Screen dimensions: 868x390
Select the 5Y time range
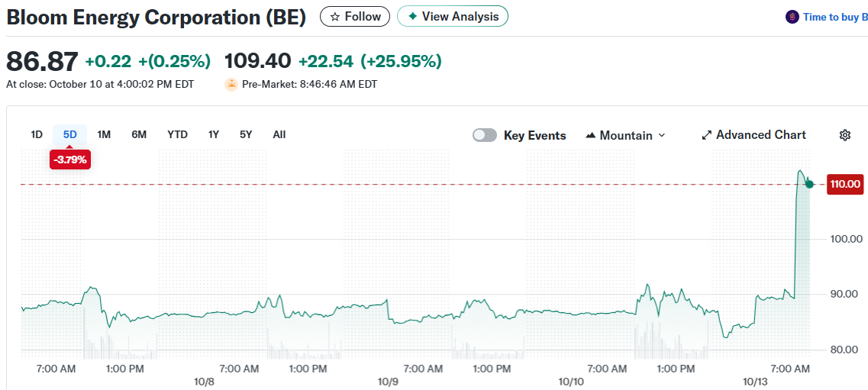246,134
